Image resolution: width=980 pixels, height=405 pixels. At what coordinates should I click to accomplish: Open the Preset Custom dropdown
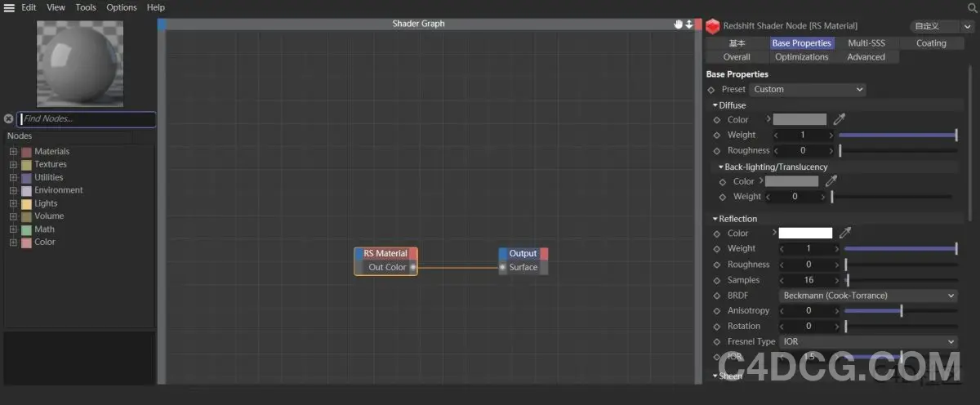808,90
